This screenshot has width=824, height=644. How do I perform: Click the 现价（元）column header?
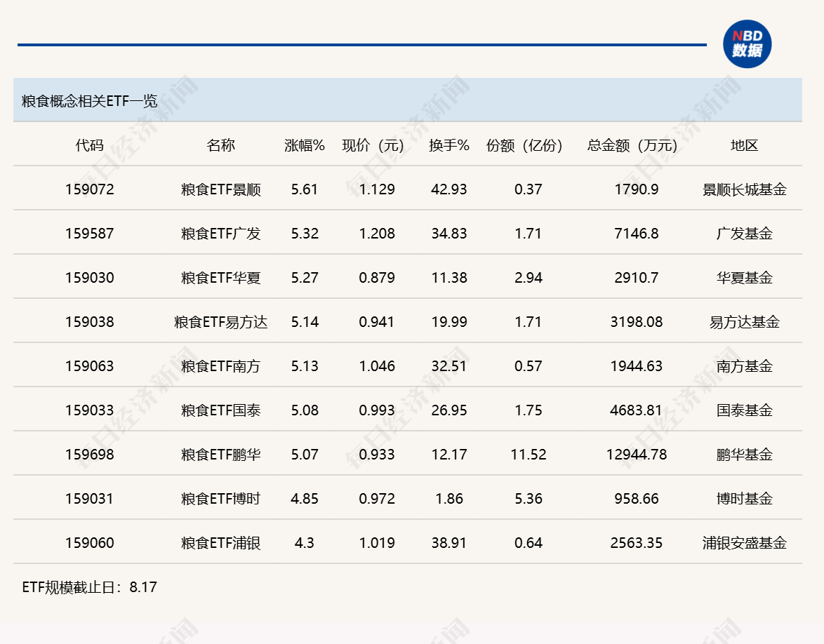(373, 145)
